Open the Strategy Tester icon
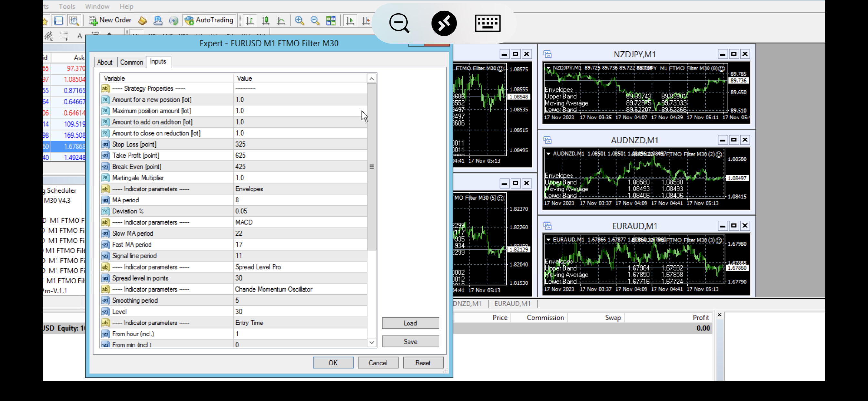The width and height of the screenshot is (868, 401). pyautogui.click(x=74, y=21)
